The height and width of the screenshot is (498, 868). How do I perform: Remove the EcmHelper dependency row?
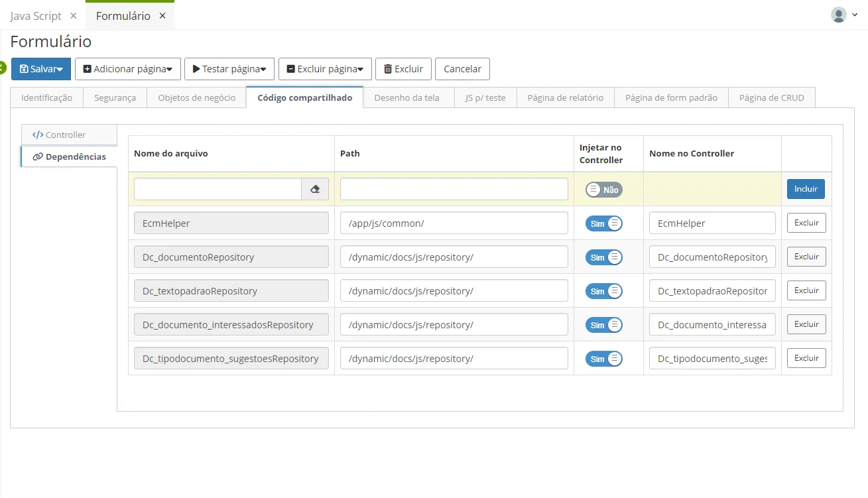pyautogui.click(x=806, y=223)
